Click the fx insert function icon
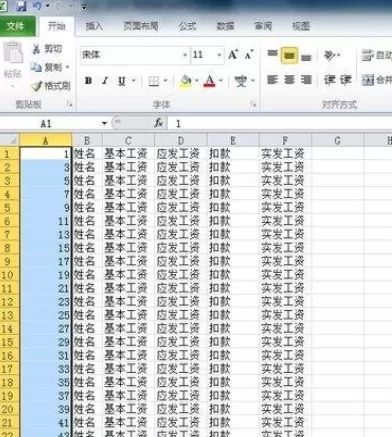Viewport: 392px width, 437px height. 158,123
